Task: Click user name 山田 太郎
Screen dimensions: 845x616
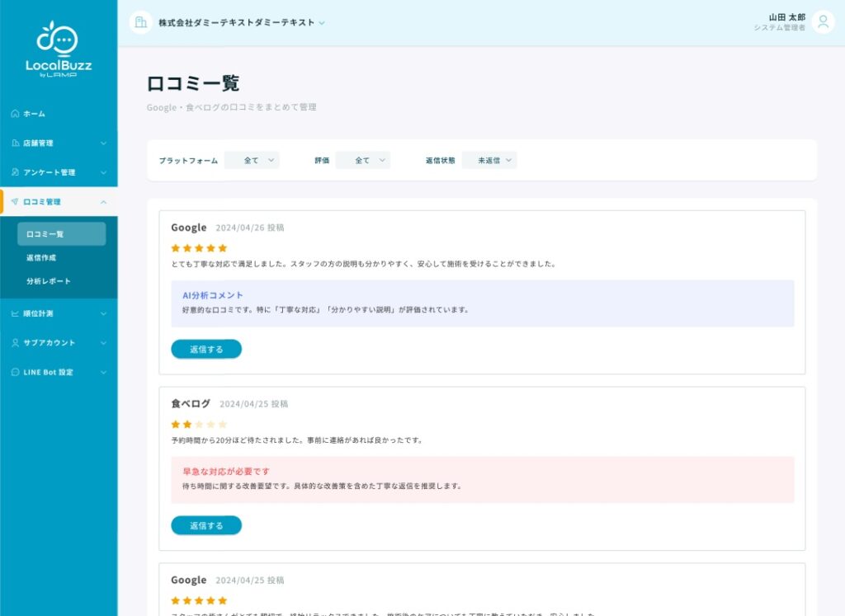Action: [x=786, y=17]
